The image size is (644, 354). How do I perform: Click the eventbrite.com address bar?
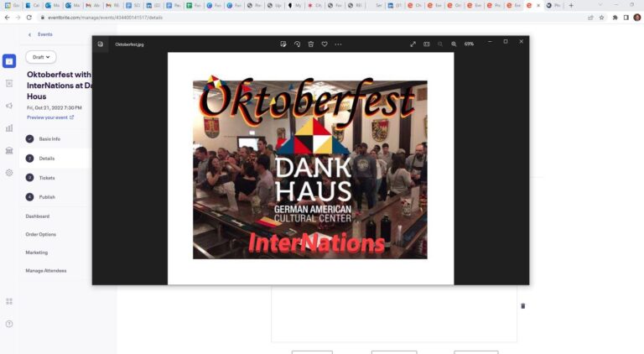105,18
